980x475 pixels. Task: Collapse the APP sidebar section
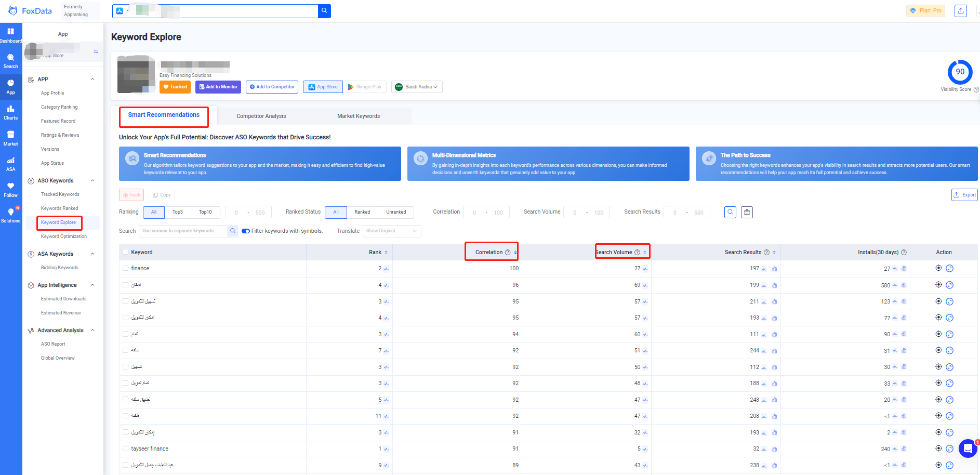tap(92, 80)
